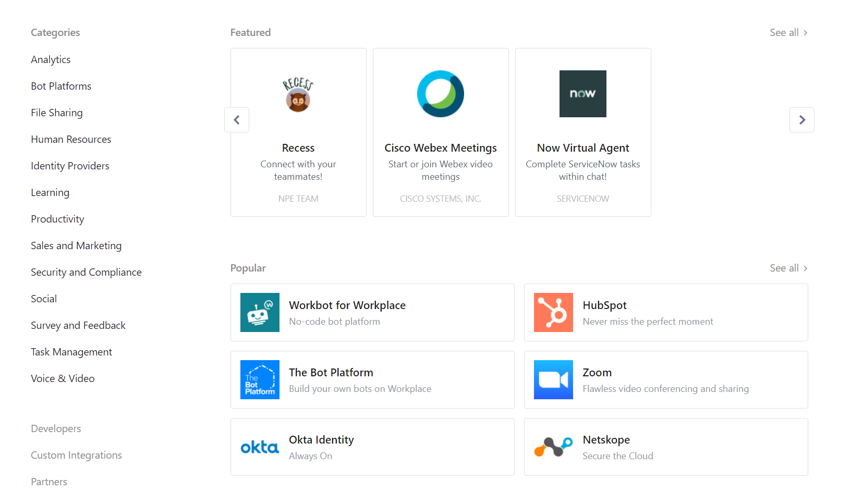This screenshot has height=504, width=863.
Task: Click the 'CISCO SYSTEMS, INC.' publisher text
Action: [x=441, y=199]
